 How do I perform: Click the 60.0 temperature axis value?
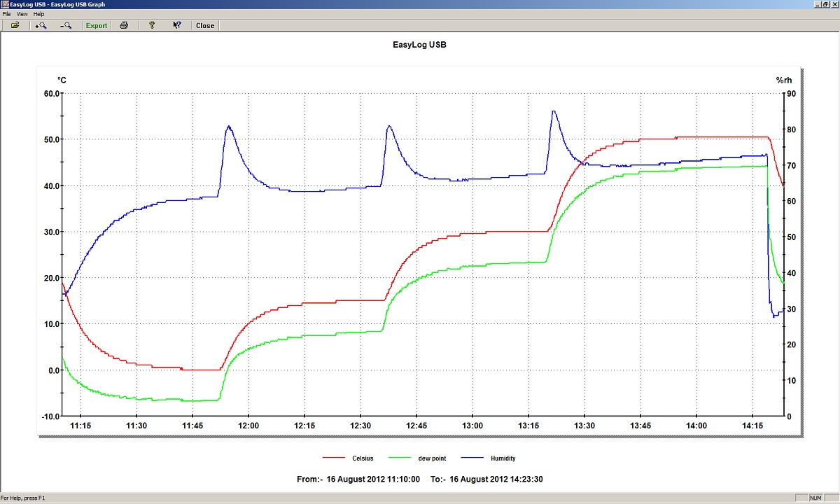coord(52,93)
